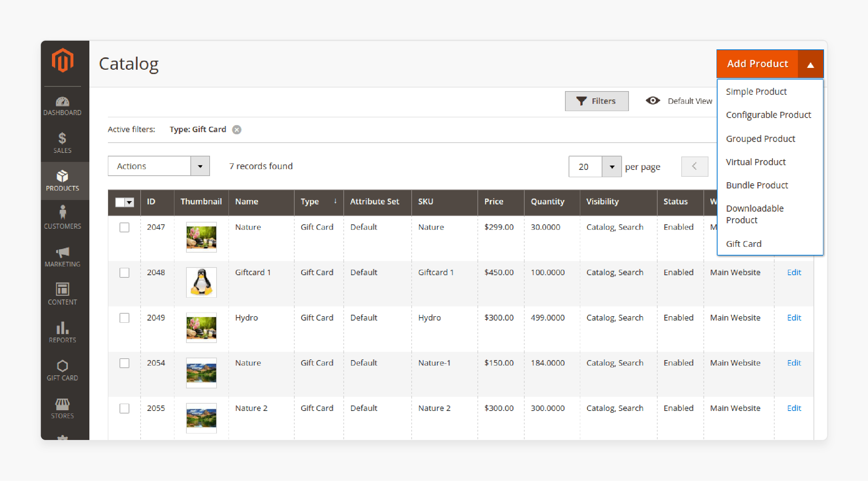The image size is (868, 481).
Task: Check the box for product 2047
Action: click(x=125, y=227)
